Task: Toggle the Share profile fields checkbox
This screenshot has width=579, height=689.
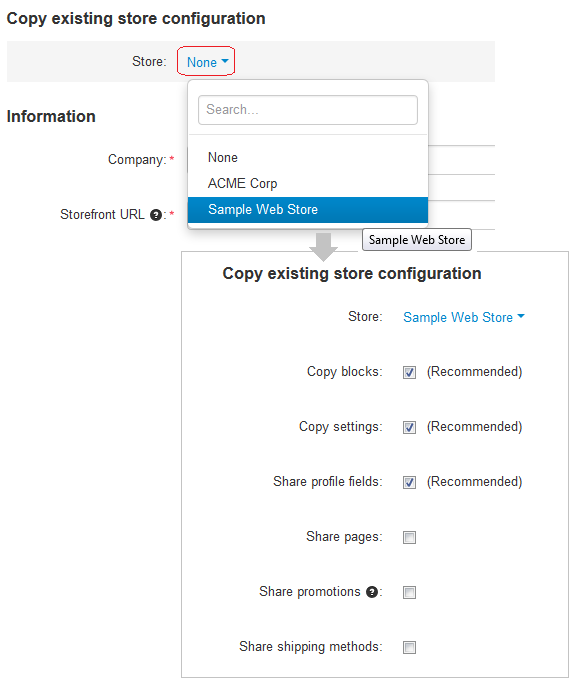Action: pos(409,482)
